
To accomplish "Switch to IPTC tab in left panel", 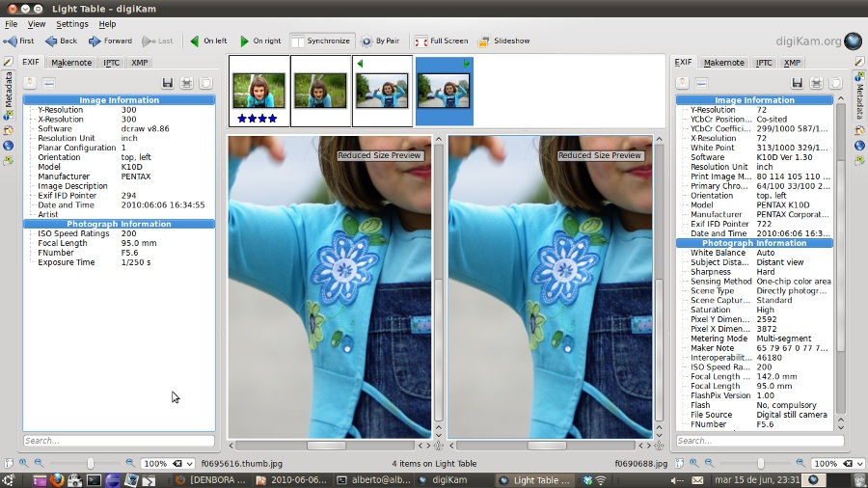I will click(x=111, y=63).
